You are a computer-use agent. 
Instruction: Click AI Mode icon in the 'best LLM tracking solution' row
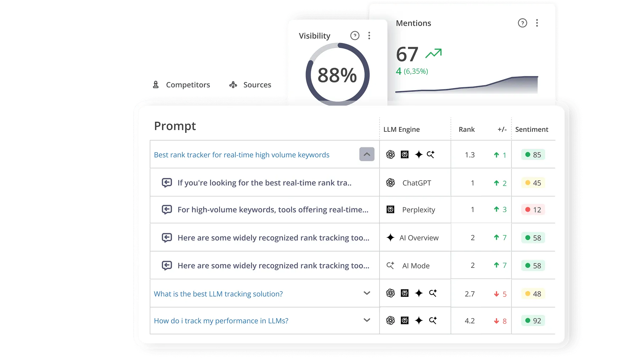pos(433,293)
